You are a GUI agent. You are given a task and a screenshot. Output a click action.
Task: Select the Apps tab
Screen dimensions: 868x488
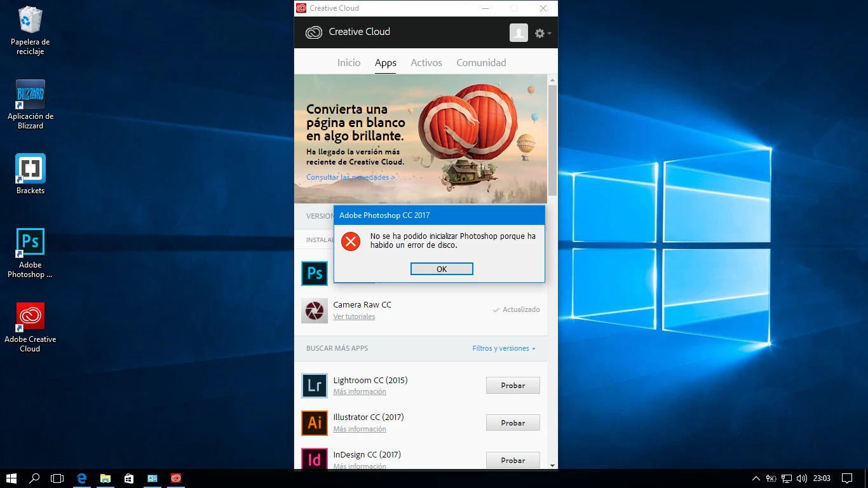386,62
